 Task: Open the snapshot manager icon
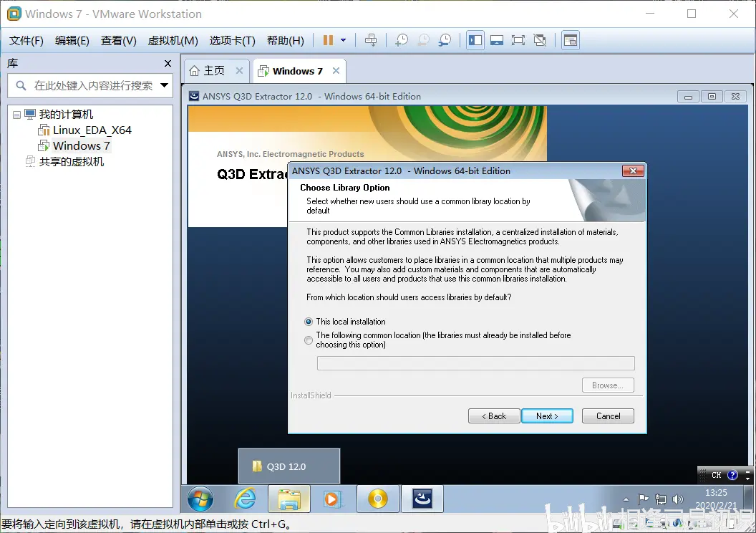coord(445,41)
